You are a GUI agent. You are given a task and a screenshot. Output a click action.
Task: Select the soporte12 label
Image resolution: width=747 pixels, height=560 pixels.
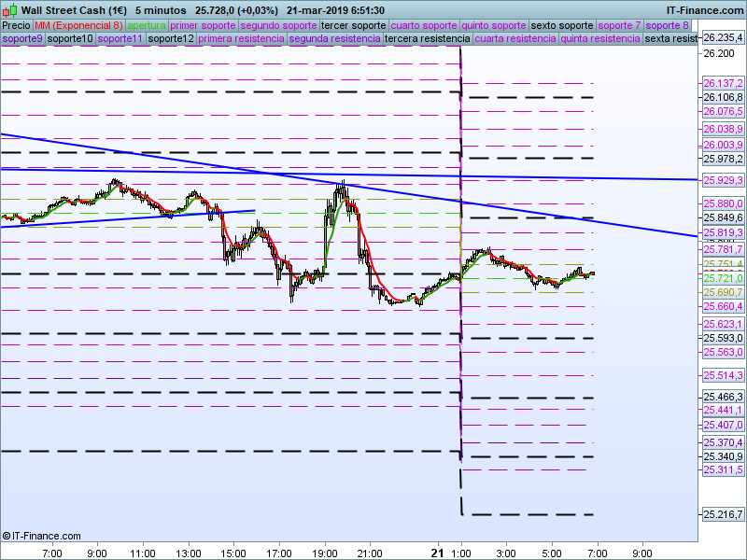171,38
